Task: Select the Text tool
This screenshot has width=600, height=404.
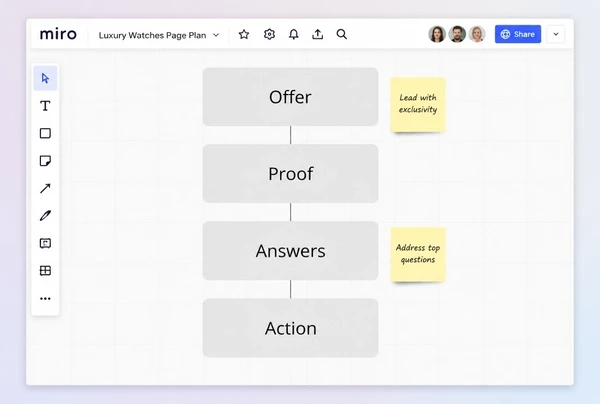Action: [x=45, y=106]
